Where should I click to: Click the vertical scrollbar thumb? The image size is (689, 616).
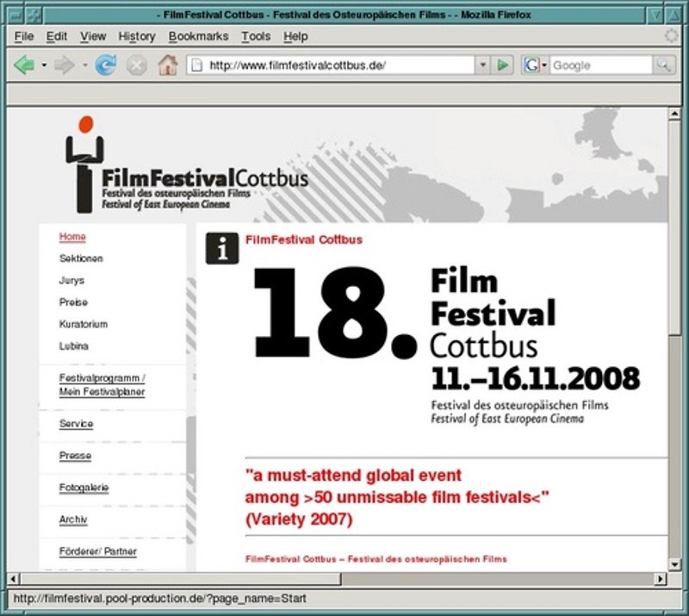point(674,227)
